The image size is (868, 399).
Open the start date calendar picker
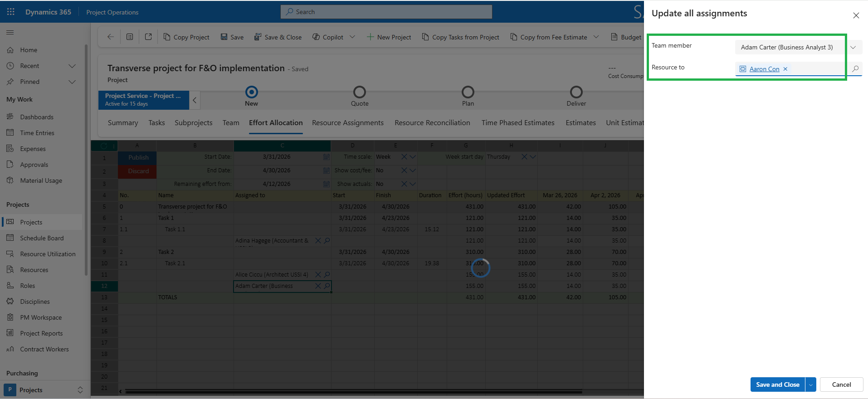[x=326, y=157]
